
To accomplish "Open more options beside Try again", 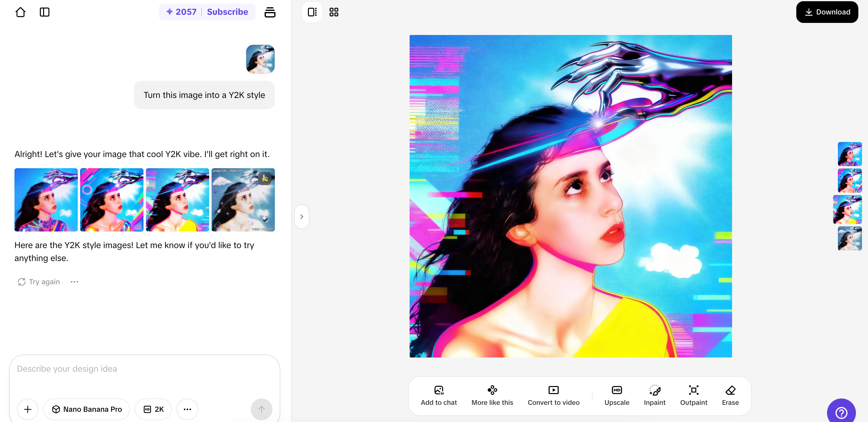I will 74,282.
